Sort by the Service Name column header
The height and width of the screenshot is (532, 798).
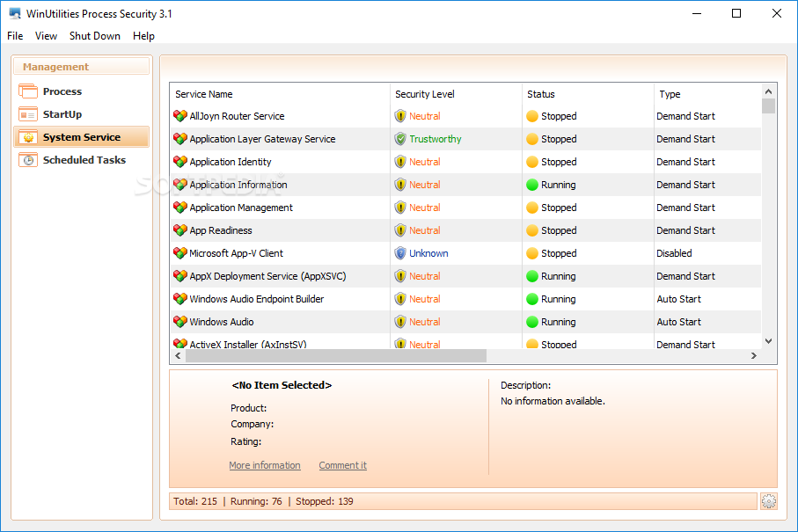(x=280, y=94)
